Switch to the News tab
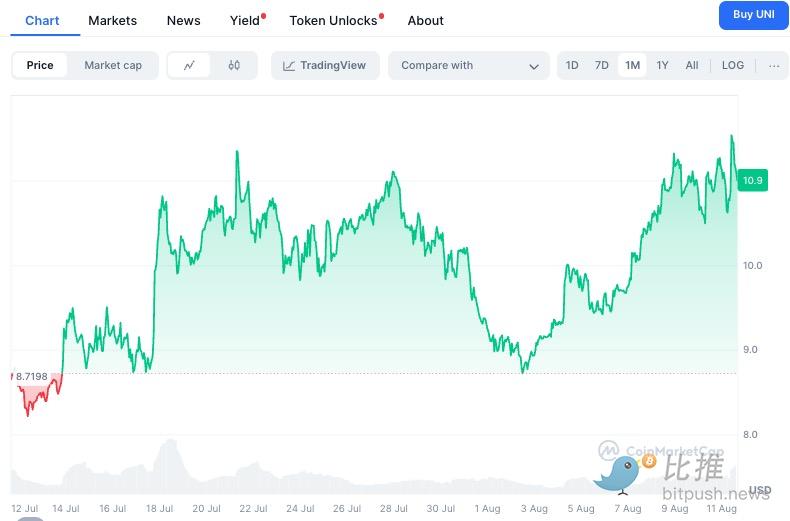 [184, 20]
